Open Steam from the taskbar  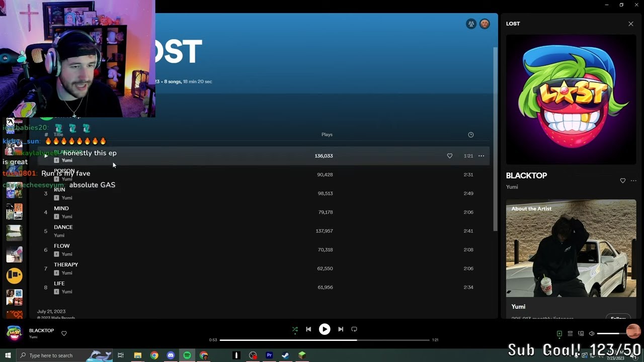[285, 355]
